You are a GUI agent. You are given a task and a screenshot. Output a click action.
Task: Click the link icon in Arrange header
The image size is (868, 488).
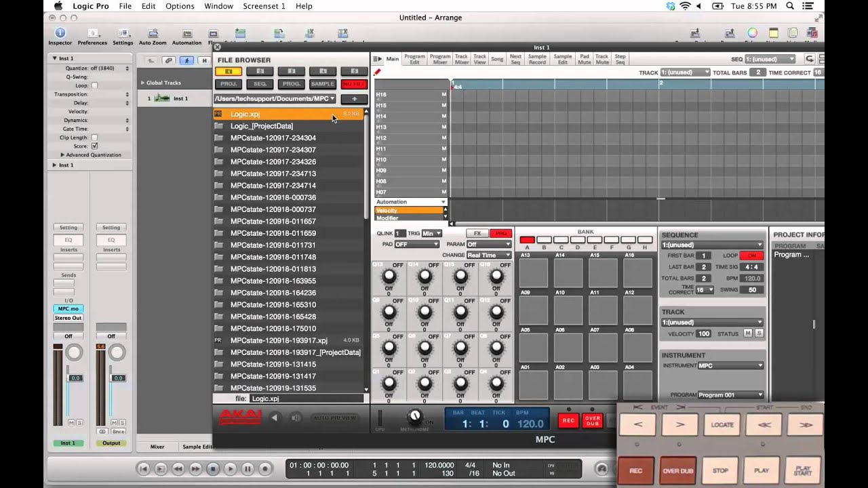pyautogui.click(x=169, y=60)
